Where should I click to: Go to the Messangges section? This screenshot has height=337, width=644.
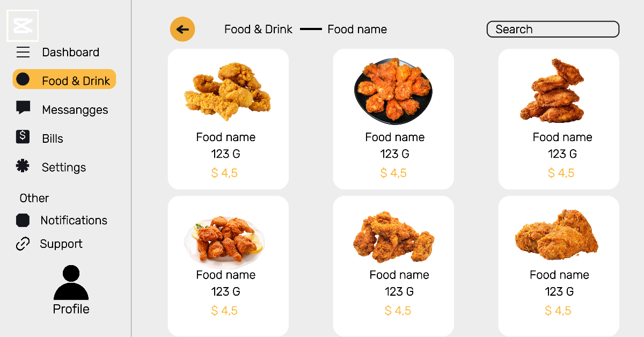click(x=75, y=110)
